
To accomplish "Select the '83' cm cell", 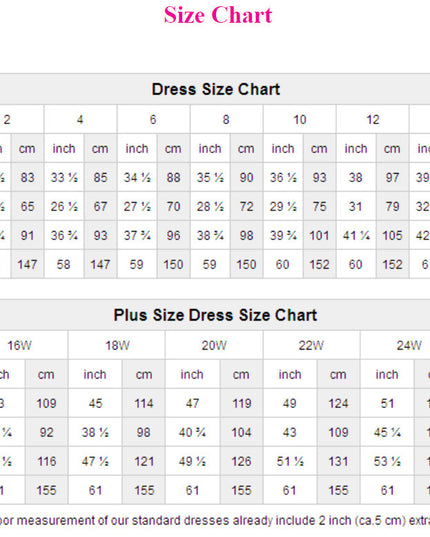I will 27,177.
